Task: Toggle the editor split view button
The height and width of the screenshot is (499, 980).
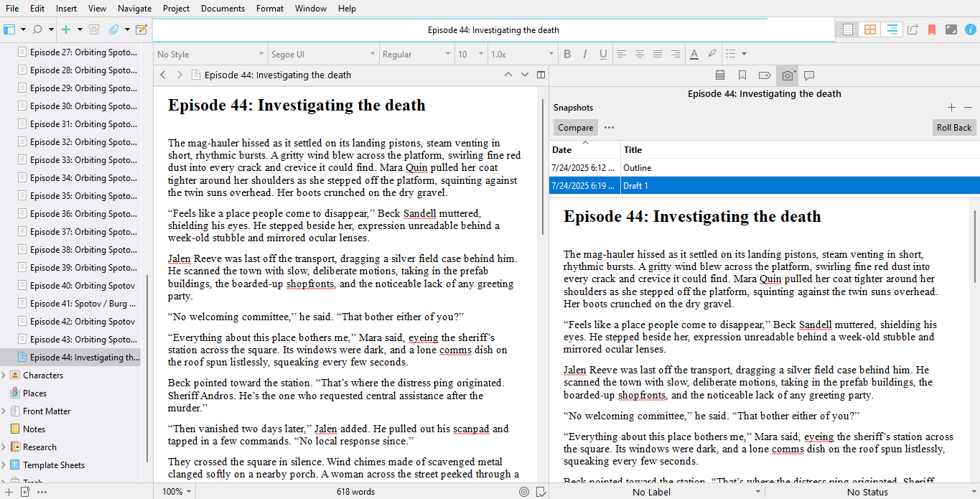Action: coord(541,75)
